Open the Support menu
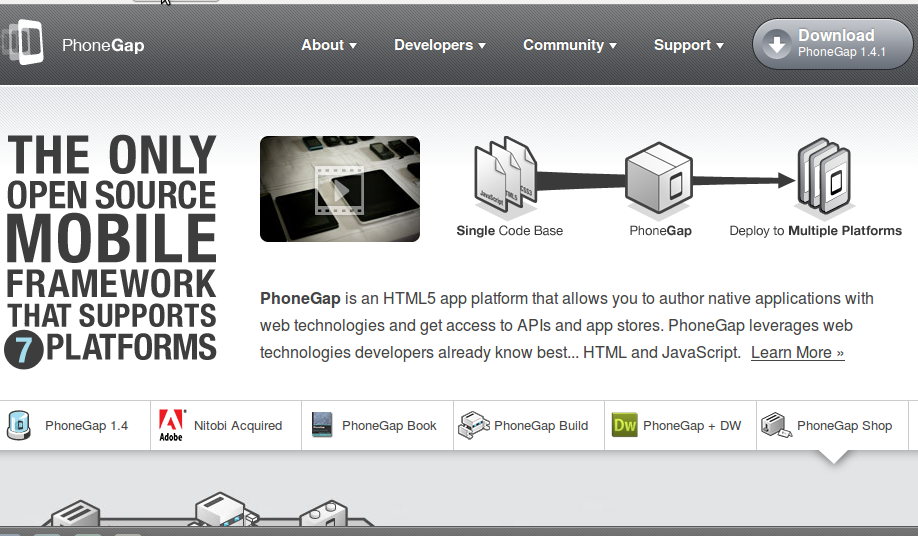The height and width of the screenshot is (536, 918). pos(688,45)
